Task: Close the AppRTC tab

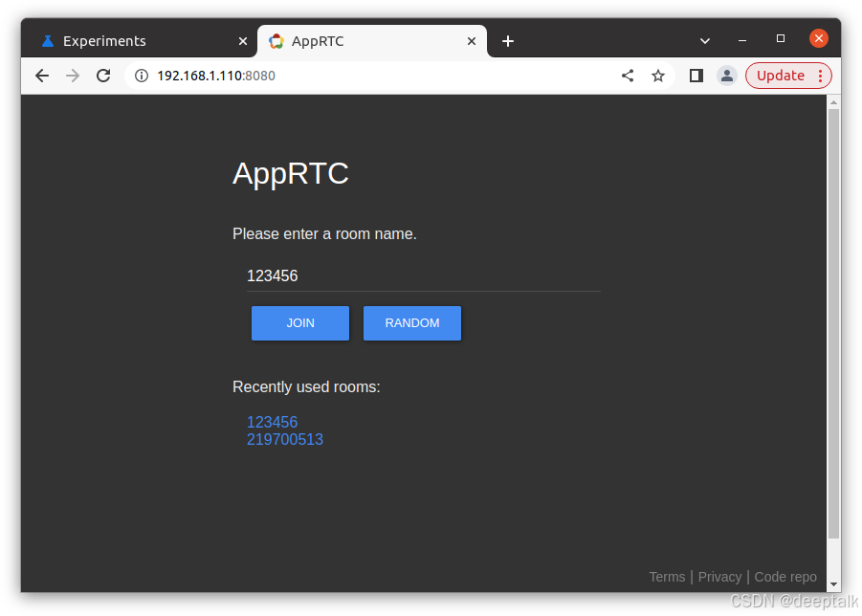Action: (x=471, y=41)
